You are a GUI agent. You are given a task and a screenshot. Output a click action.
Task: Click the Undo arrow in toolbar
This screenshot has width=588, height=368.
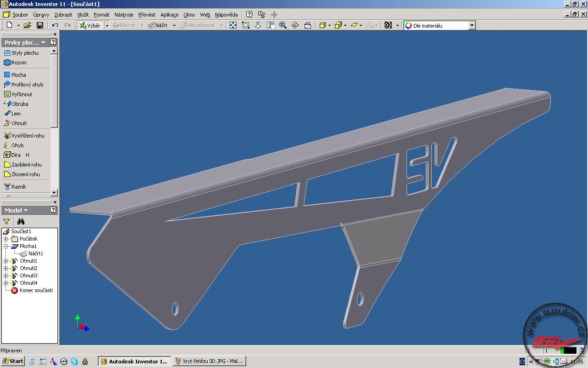pyautogui.click(x=55, y=25)
